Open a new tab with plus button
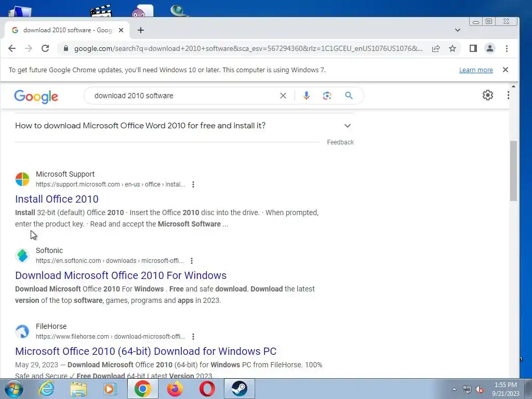The height and width of the screenshot is (399, 532). pyautogui.click(x=141, y=30)
